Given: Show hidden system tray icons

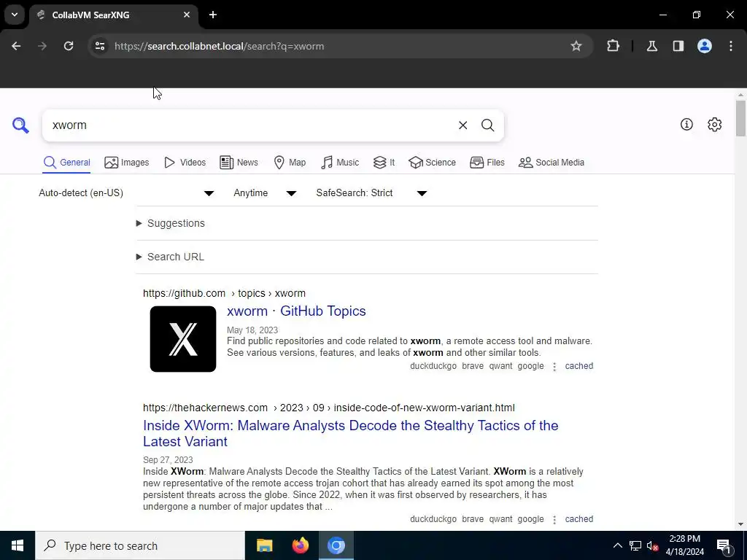Looking at the screenshot, I should [617, 545].
